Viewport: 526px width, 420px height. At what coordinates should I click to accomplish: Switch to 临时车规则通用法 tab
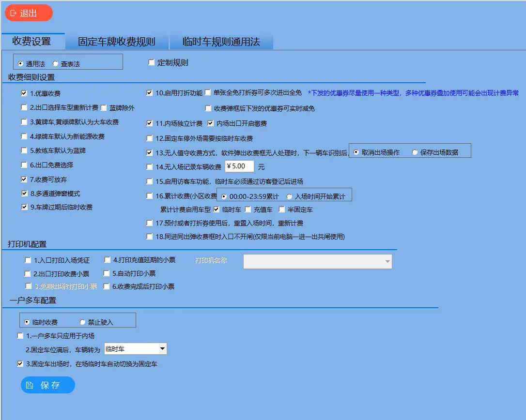click(222, 42)
